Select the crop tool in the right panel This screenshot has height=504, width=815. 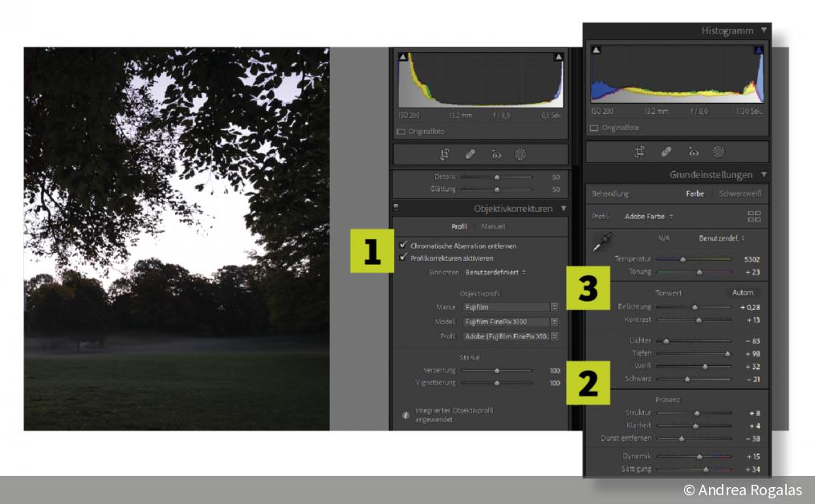(x=640, y=151)
